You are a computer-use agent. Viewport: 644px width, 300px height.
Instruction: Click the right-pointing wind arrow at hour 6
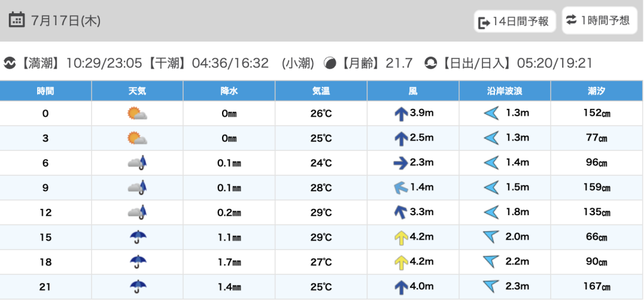401,163
